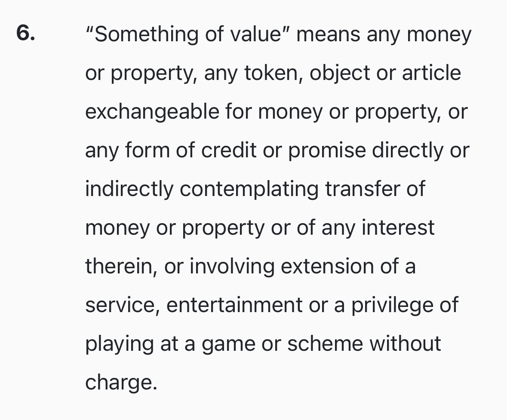Click the word "extension"
This screenshot has height=420, width=507.
pyautogui.click(x=327, y=267)
